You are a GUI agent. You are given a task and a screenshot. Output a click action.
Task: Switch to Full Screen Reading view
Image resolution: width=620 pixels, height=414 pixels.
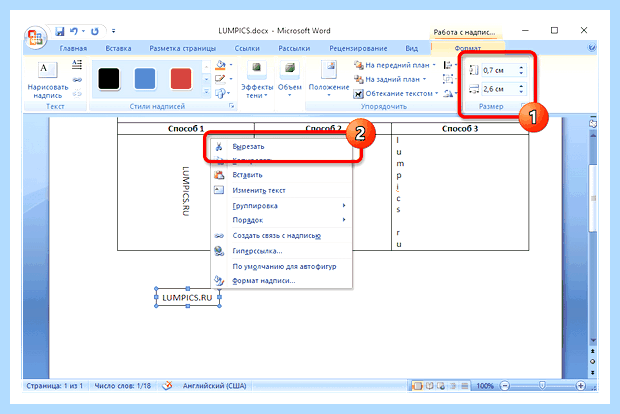[x=429, y=386]
